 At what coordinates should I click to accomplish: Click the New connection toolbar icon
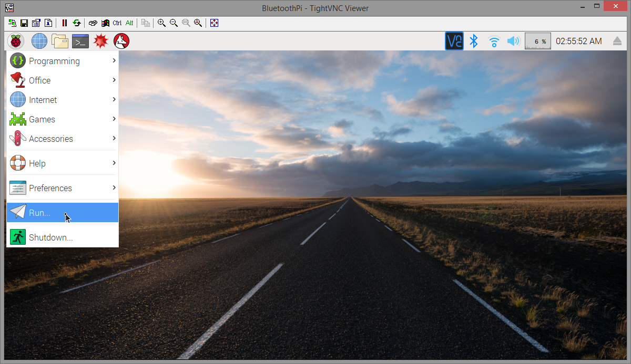pyautogui.click(x=12, y=23)
